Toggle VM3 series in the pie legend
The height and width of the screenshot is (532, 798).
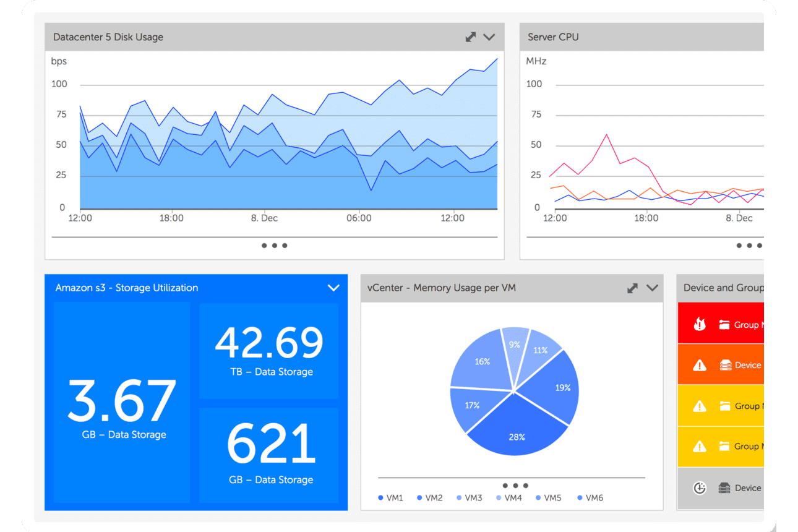(x=469, y=497)
